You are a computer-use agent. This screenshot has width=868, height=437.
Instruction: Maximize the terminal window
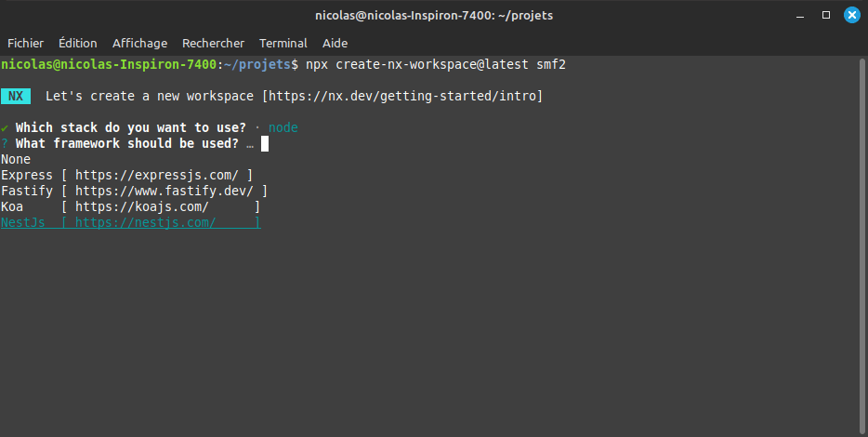pyautogui.click(x=825, y=15)
